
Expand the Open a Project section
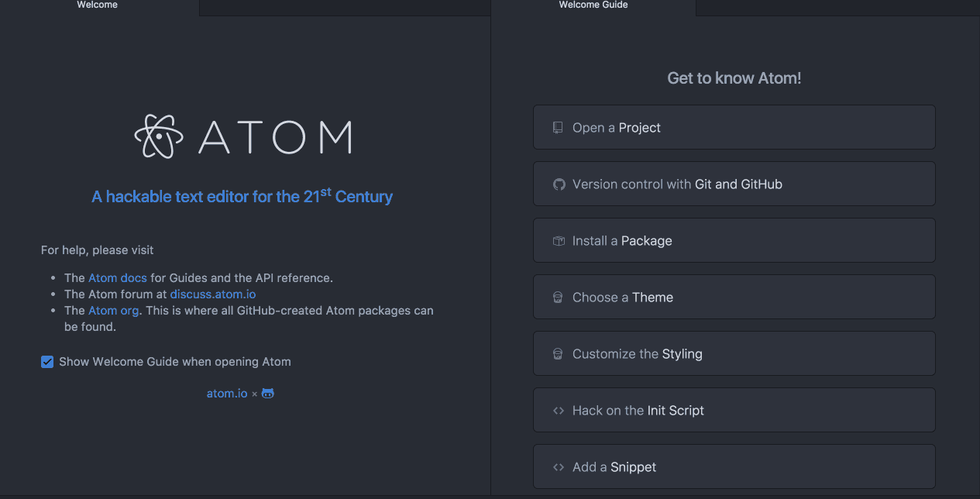(734, 127)
